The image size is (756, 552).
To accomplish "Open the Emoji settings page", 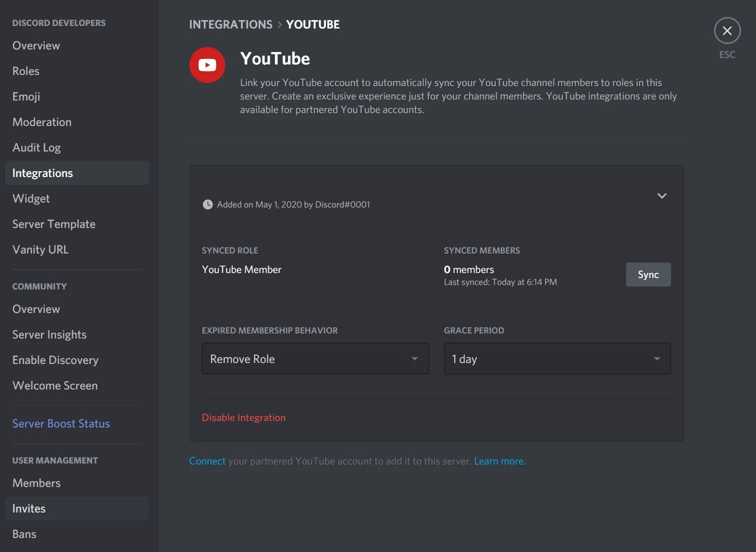I will [26, 96].
